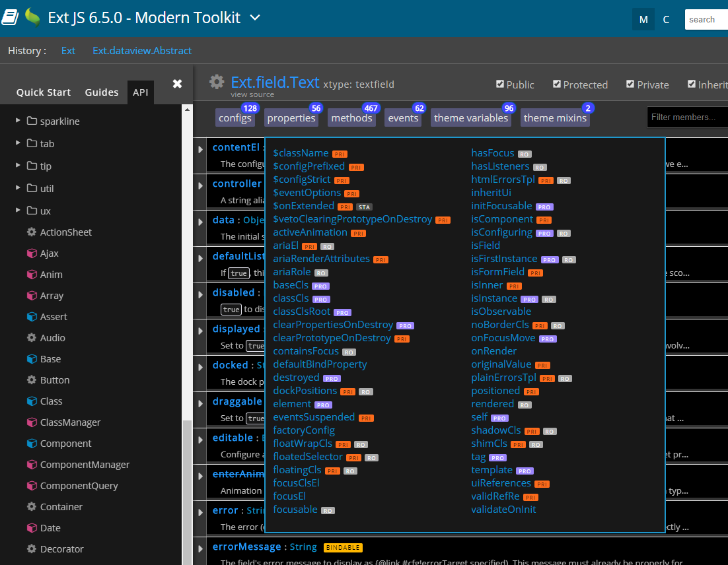This screenshot has height=565, width=728.
Task: Toggle the Protected members checkbox
Action: pyautogui.click(x=557, y=84)
